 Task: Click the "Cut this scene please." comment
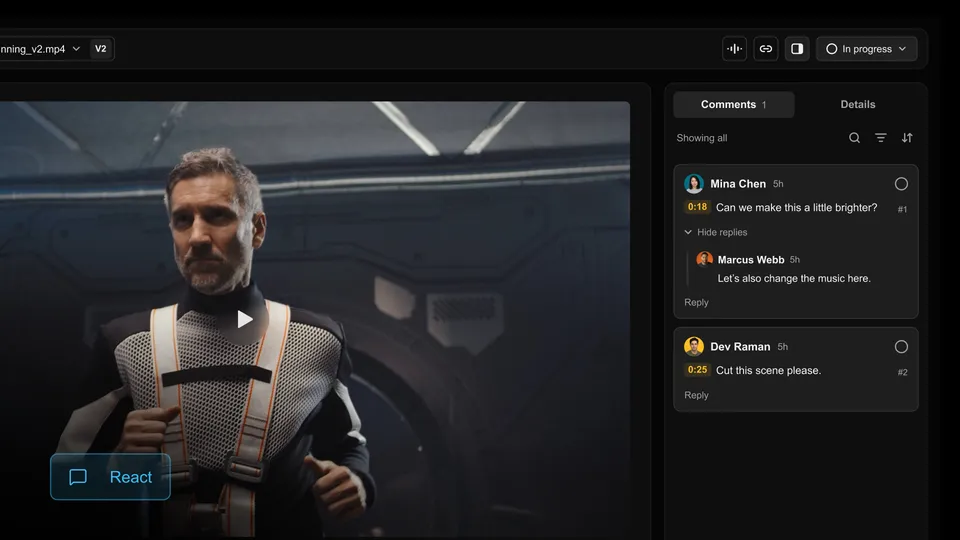coord(768,370)
